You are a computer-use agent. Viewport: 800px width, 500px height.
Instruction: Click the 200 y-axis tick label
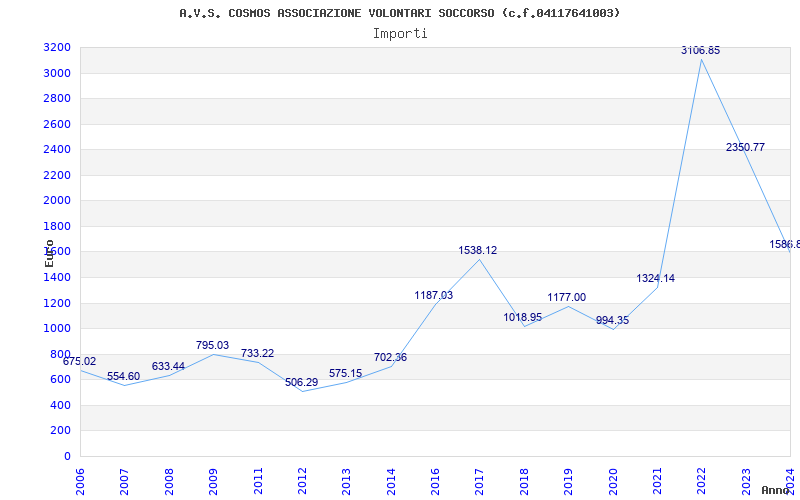60,431
